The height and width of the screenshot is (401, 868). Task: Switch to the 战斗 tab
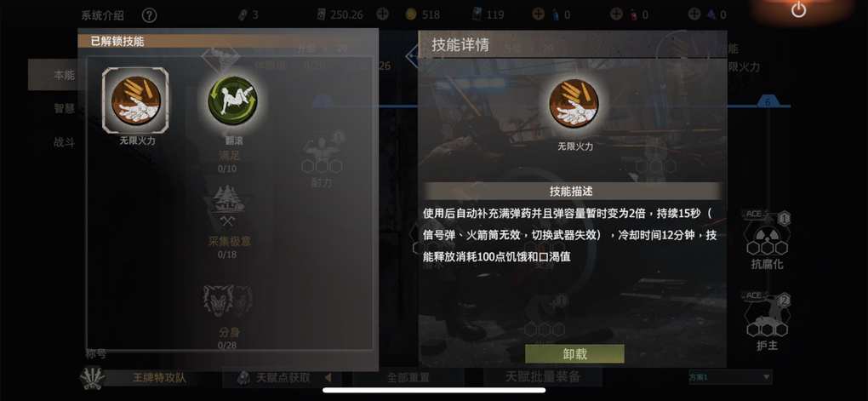click(64, 142)
